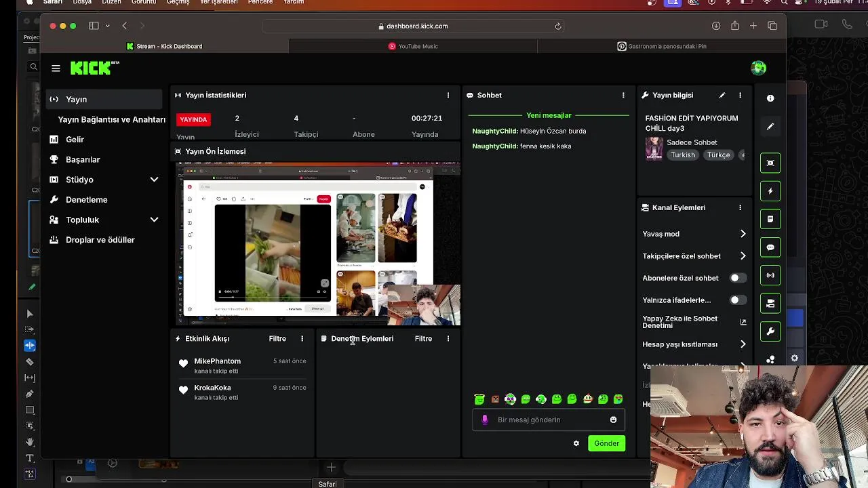868x488 pixels.
Task: Toggle the broadcast stats icon in right rail
Action: click(x=770, y=275)
